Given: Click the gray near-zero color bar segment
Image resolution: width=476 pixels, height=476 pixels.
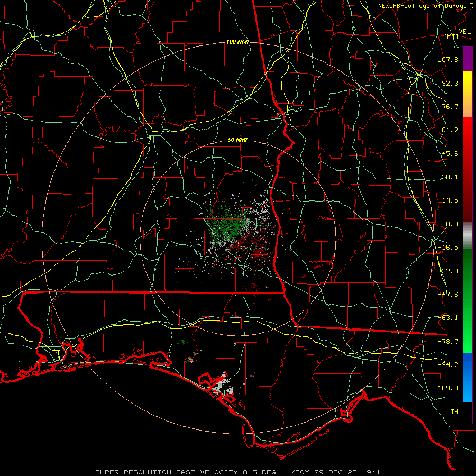Looking at the screenshot, I should pos(467,234).
